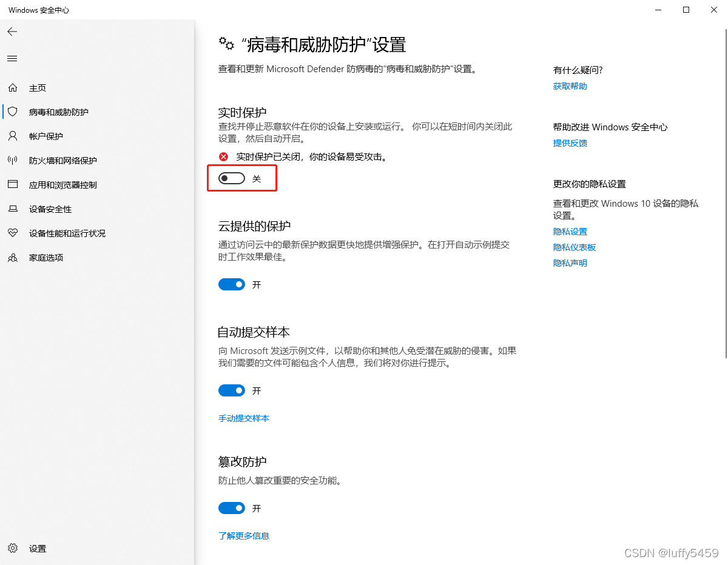Select 病毒和威胁防护 in the sidebar

coord(97,112)
